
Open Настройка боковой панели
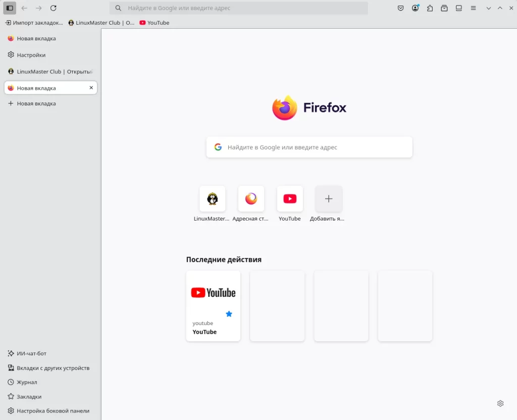pyautogui.click(x=48, y=411)
